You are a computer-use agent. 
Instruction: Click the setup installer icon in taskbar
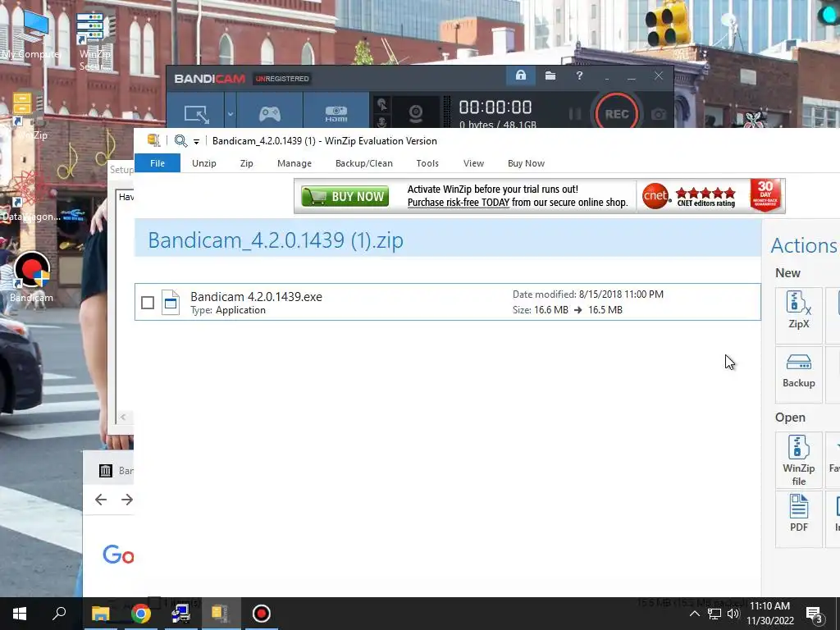click(x=180, y=614)
